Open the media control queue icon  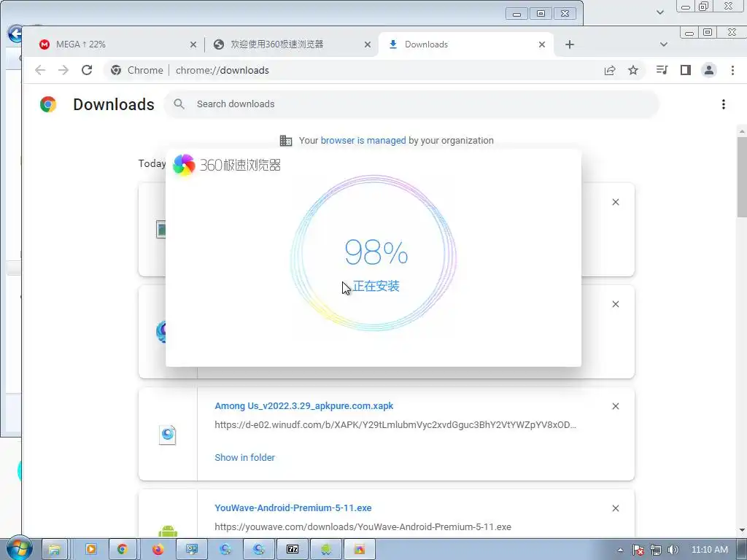click(x=662, y=70)
